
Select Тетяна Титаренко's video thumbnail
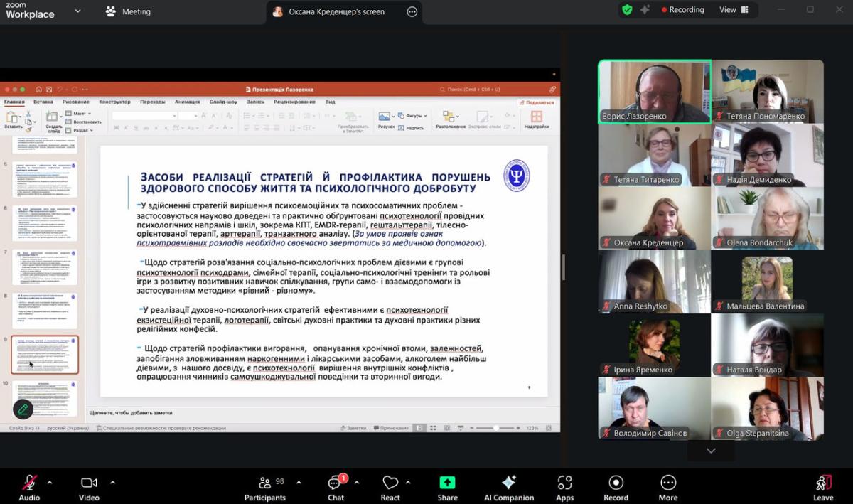pos(654,155)
